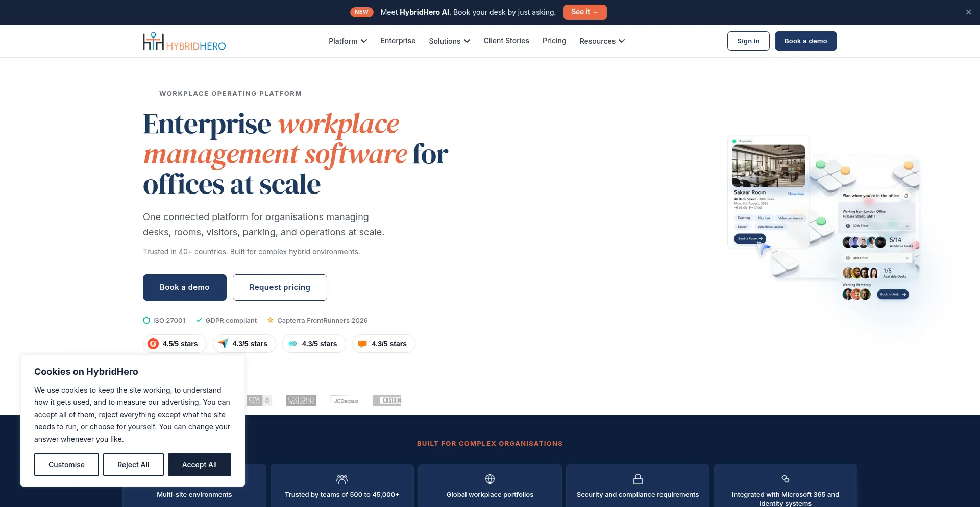This screenshot has height=507, width=980.
Task: Close the announcement banner
Action: pyautogui.click(x=968, y=12)
